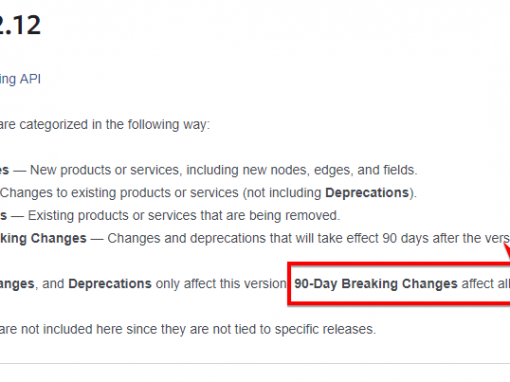Click "are not included here" sentence
Viewport: 510px width, 382px height.
(188, 329)
